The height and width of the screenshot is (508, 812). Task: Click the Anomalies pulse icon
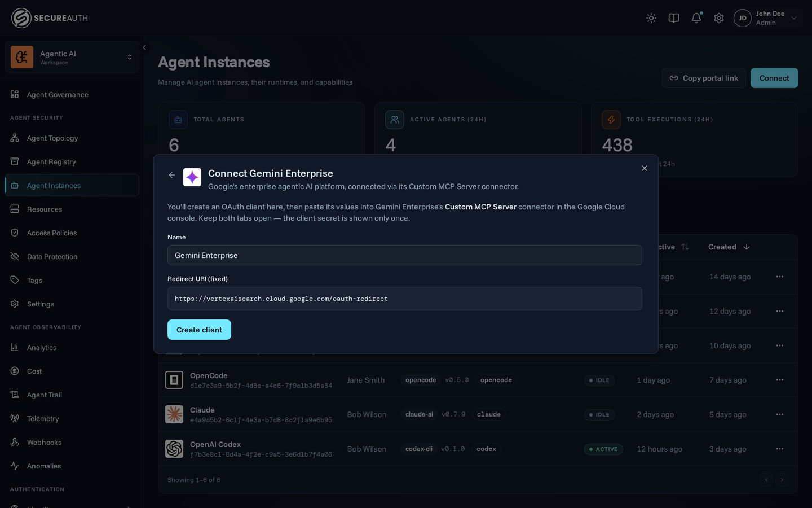15,466
